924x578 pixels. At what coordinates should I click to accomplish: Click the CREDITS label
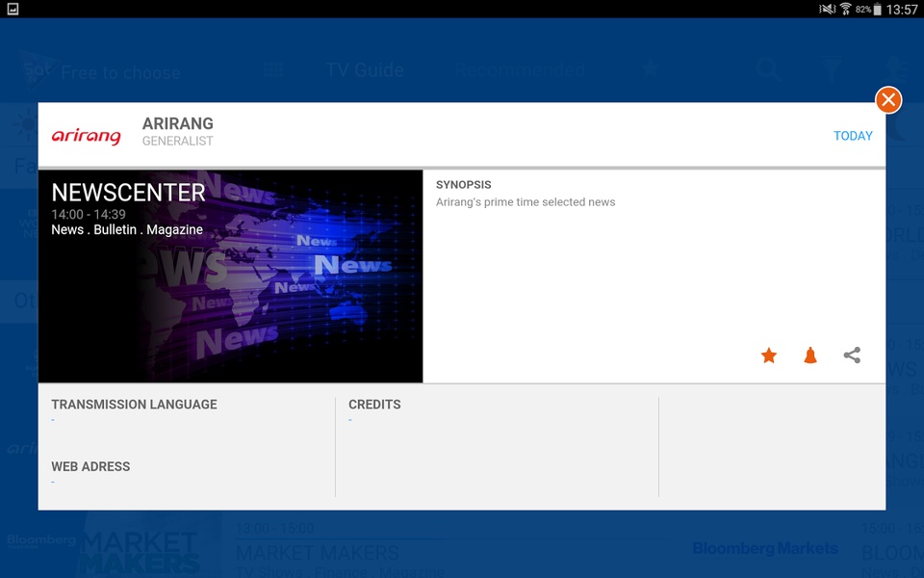pos(374,404)
